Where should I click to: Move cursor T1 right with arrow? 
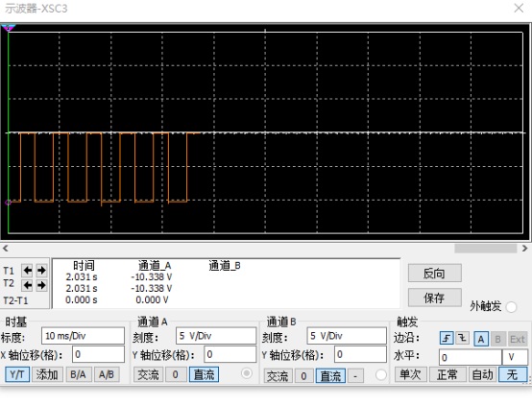click(x=41, y=271)
